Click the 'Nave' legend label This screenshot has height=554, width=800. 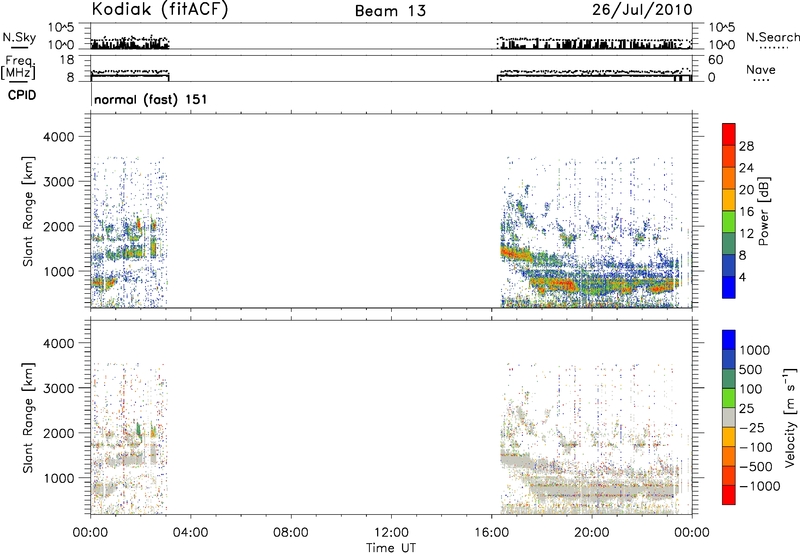pos(760,70)
